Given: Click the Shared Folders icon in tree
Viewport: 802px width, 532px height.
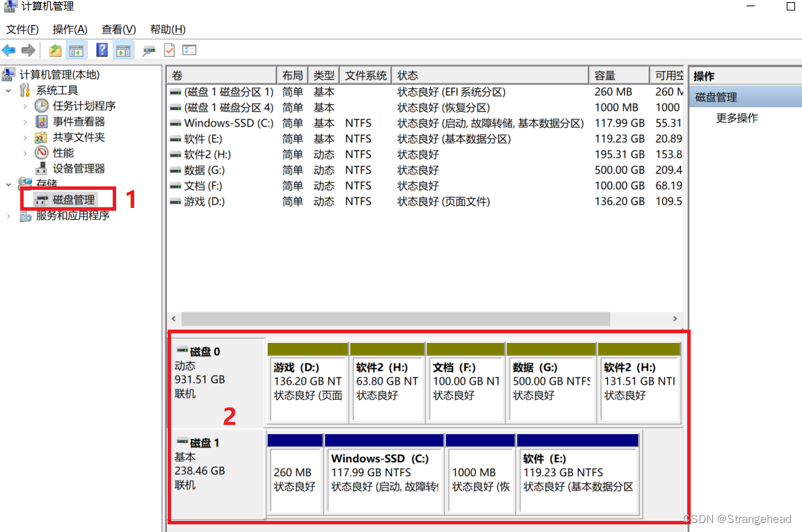Looking at the screenshot, I should [x=41, y=138].
